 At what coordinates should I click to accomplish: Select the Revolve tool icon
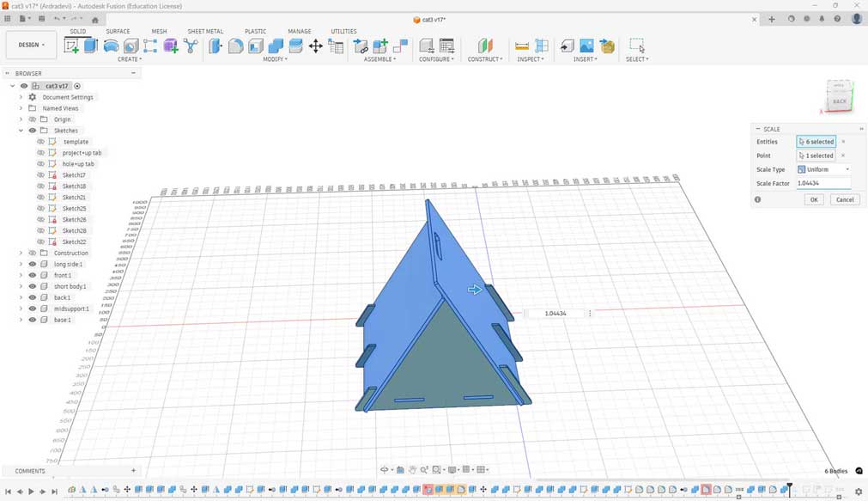[111, 46]
